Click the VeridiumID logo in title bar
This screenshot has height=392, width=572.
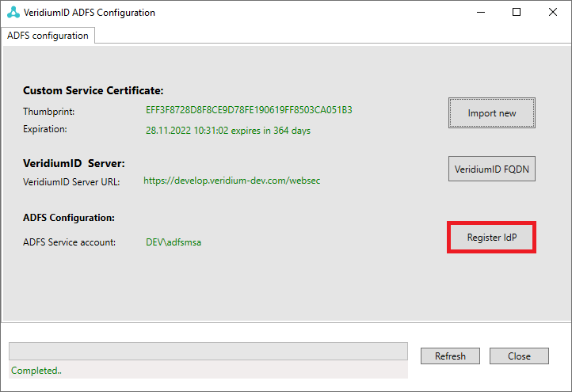click(x=13, y=13)
